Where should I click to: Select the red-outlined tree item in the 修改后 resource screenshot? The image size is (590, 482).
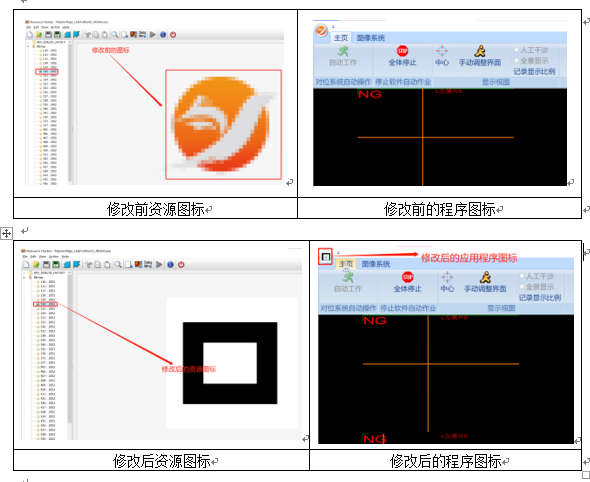click(x=45, y=304)
